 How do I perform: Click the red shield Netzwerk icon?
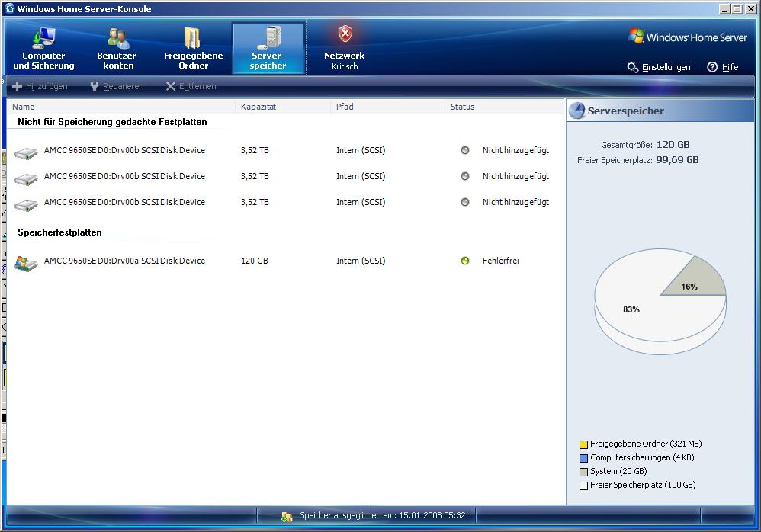[x=345, y=34]
